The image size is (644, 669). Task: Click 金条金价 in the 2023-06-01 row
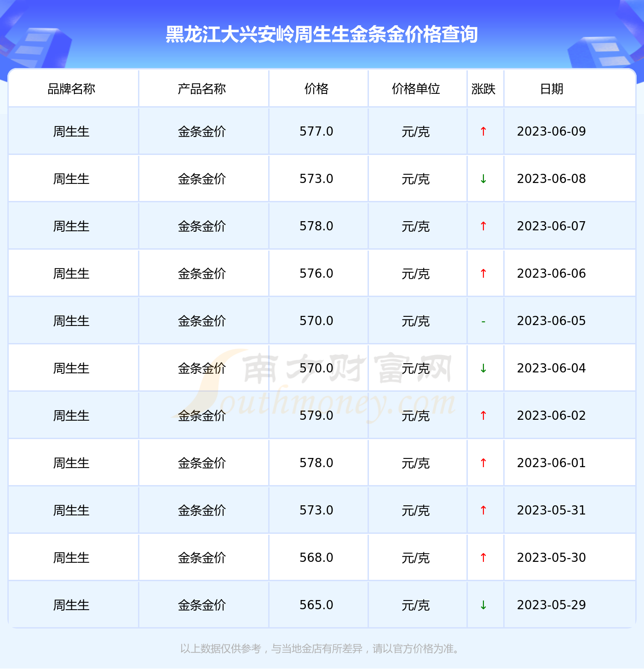coord(202,463)
